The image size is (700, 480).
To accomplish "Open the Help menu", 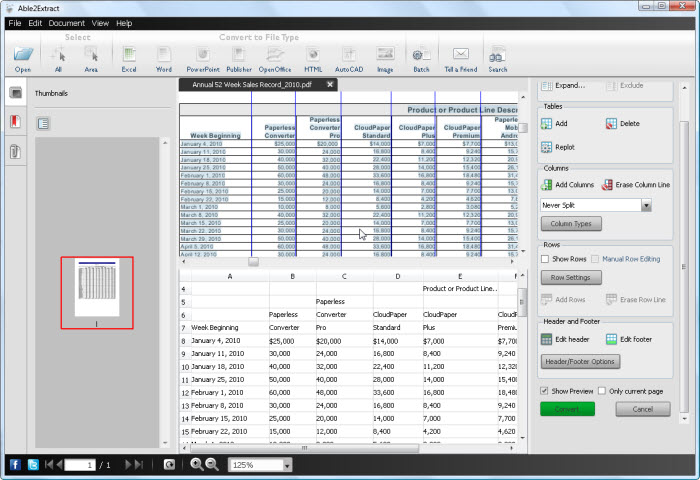I will (x=124, y=23).
